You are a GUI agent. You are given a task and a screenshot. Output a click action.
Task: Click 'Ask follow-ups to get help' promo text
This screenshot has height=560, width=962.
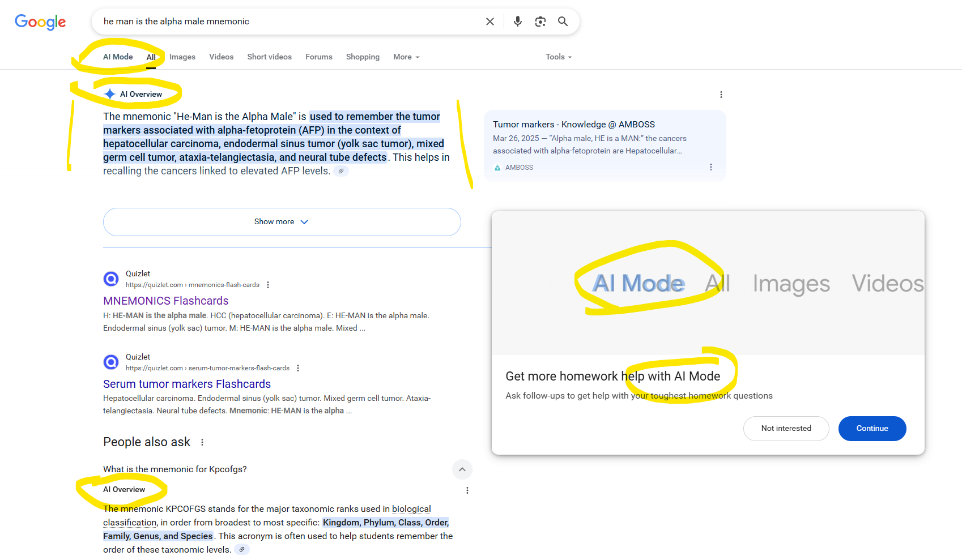[x=639, y=396]
